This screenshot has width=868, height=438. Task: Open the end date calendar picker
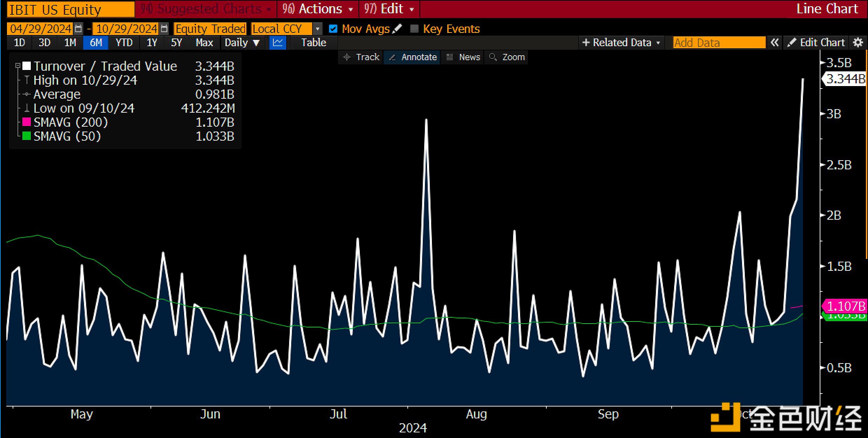pyautogui.click(x=164, y=29)
